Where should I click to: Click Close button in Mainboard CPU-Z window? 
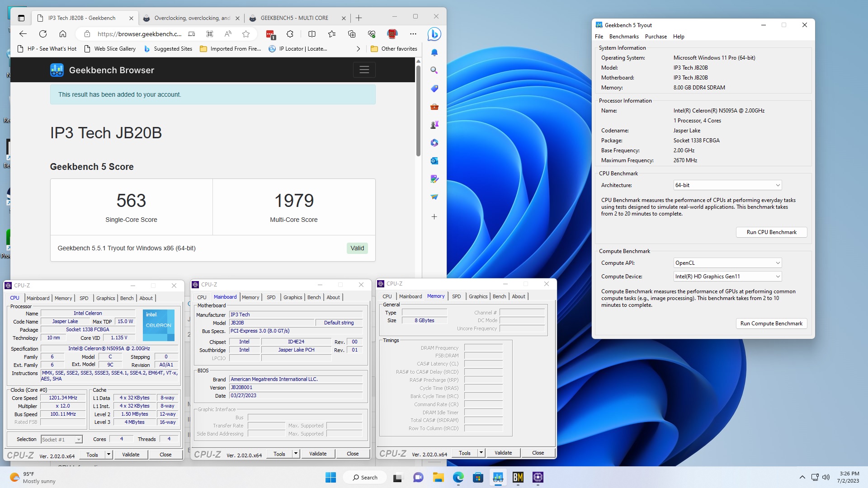coord(353,454)
